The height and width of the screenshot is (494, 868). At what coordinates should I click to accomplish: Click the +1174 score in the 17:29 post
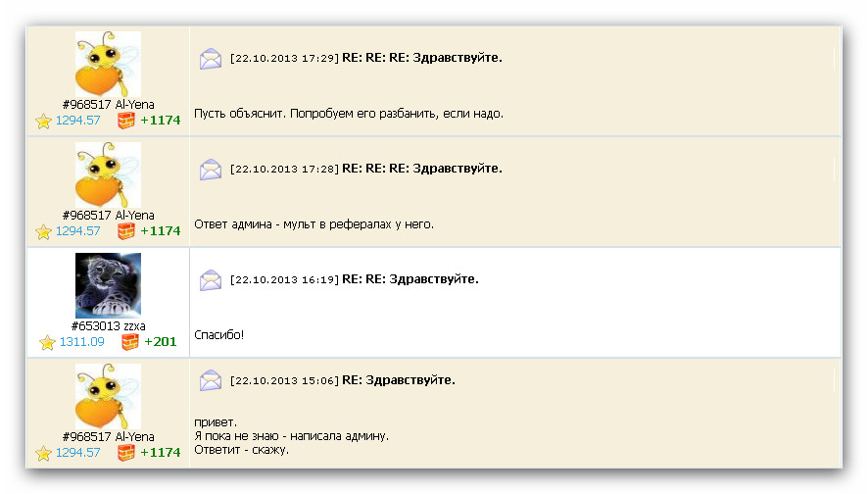pos(161,121)
